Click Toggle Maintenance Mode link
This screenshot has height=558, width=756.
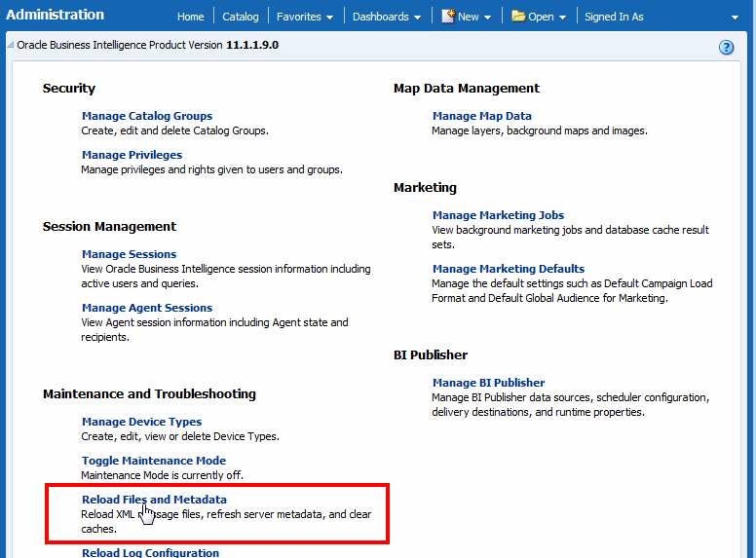pyautogui.click(x=154, y=461)
